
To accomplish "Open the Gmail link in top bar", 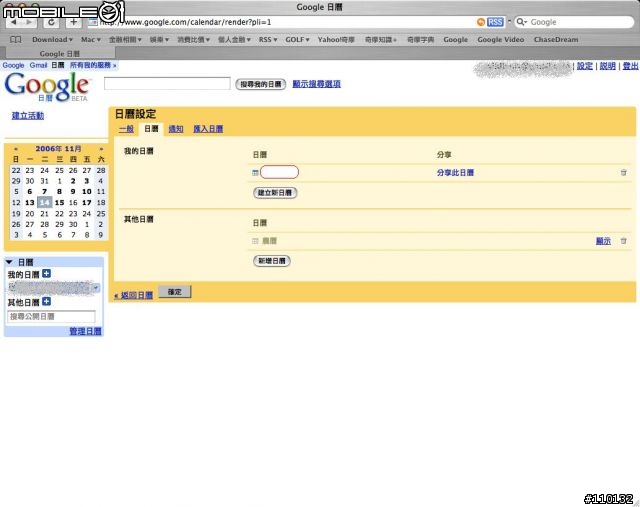I will (38, 65).
